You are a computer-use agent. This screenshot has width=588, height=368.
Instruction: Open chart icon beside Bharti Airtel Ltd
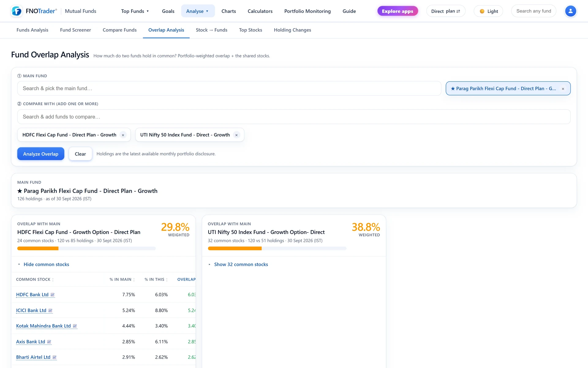[x=55, y=357]
